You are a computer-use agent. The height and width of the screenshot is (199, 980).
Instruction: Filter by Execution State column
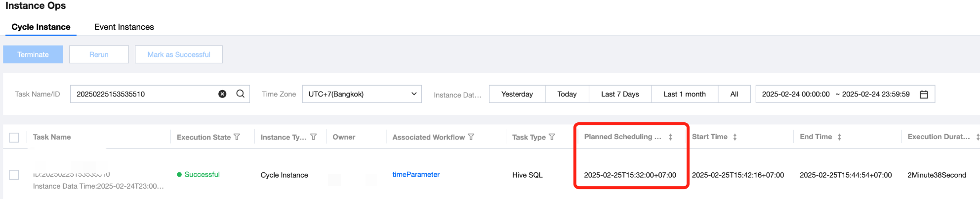point(237,137)
